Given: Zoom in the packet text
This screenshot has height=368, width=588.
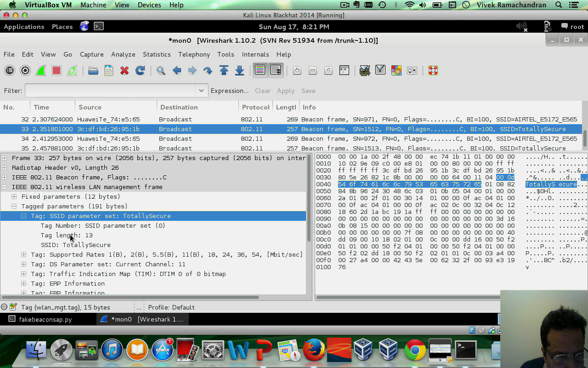Looking at the screenshot, I should click(x=297, y=70).
